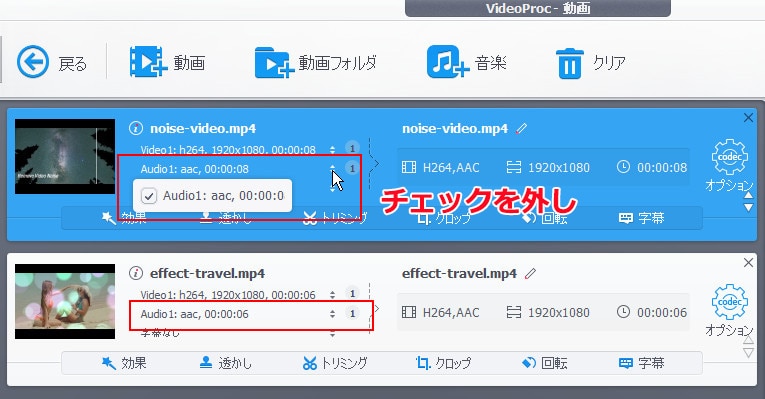Screen dimensions: 765x399
Task: Click 透かし watermark tool for effect-travel.mp4
Action: tap(225, 363)
